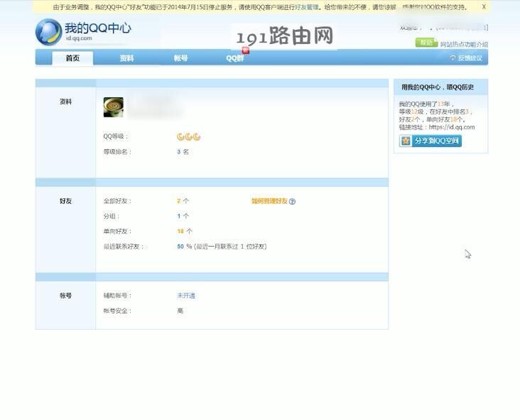520x420 pixels.
Task: Click the 如何管理好友 link
Action: pos(269,201)
